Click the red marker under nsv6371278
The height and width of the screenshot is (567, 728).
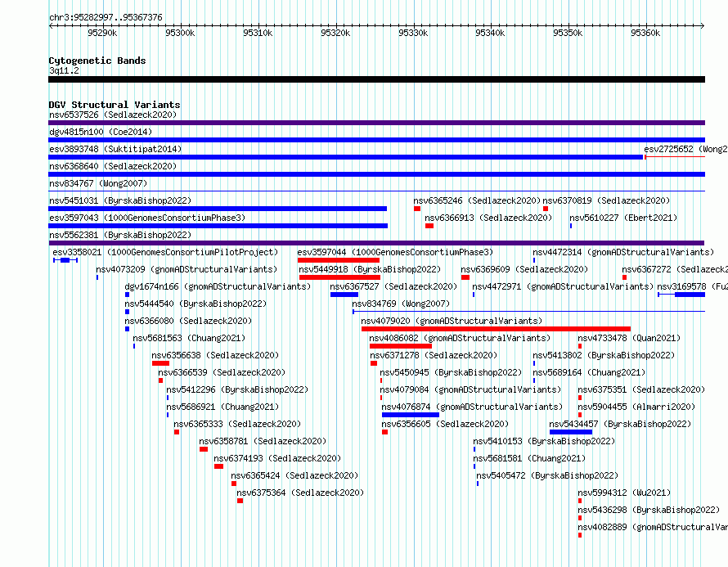click(374, 363)
